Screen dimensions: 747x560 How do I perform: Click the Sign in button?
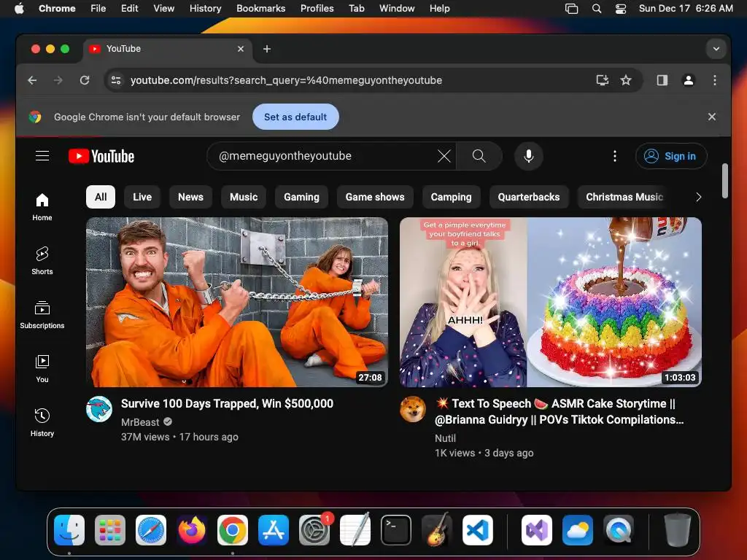(671, 156)
